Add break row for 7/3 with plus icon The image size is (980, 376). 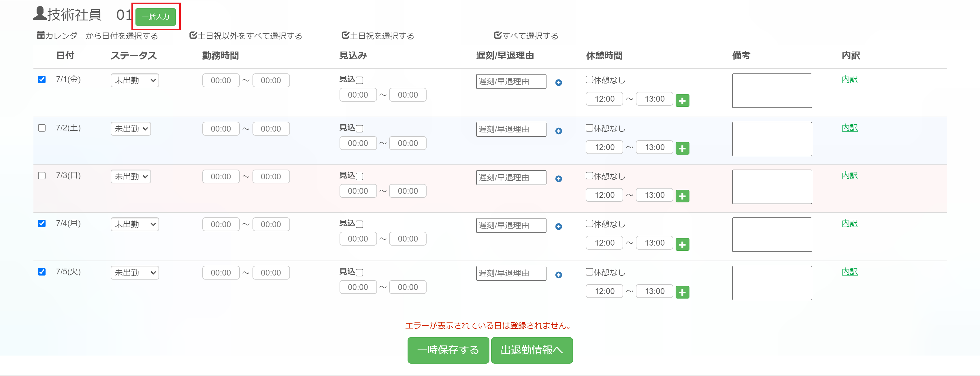(682, 196)
